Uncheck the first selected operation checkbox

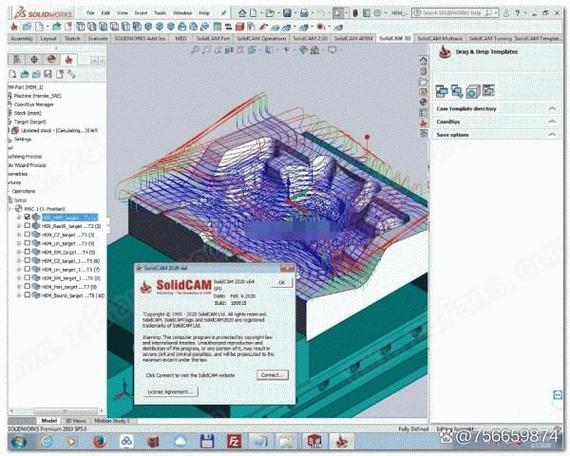coord(27,217)
